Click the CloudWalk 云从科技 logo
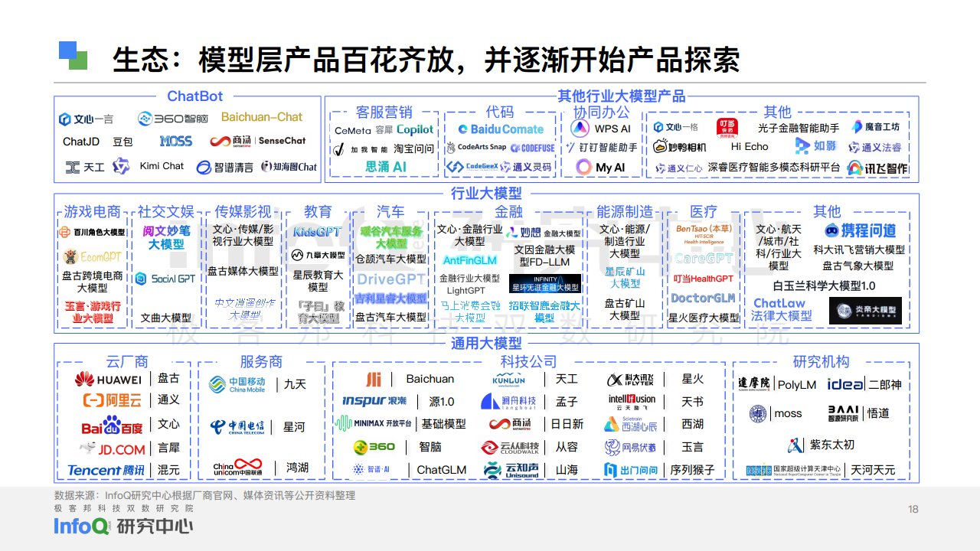The width and height of the screenshot is (980, 551). tap(510, 447)
